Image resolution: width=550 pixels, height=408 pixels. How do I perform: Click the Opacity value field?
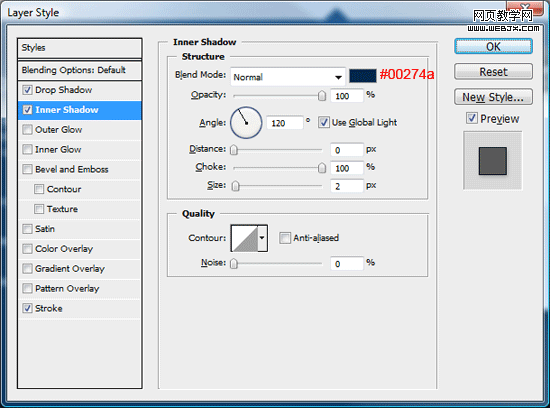(x=347, y=96)
